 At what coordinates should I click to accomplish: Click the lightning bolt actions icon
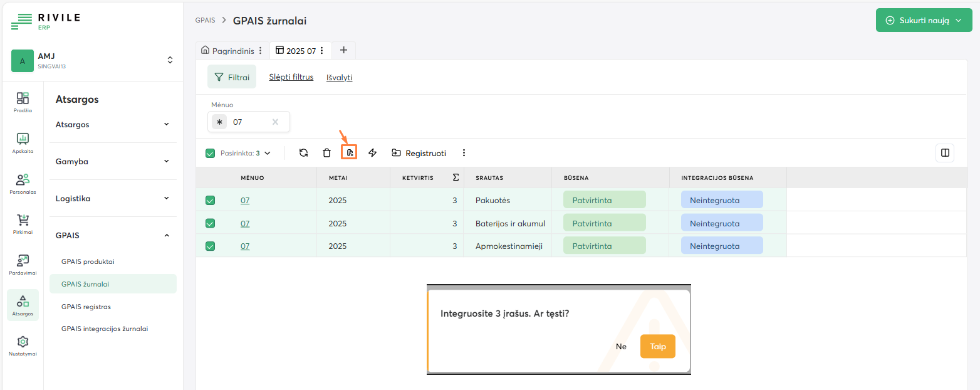coord(373,152)
